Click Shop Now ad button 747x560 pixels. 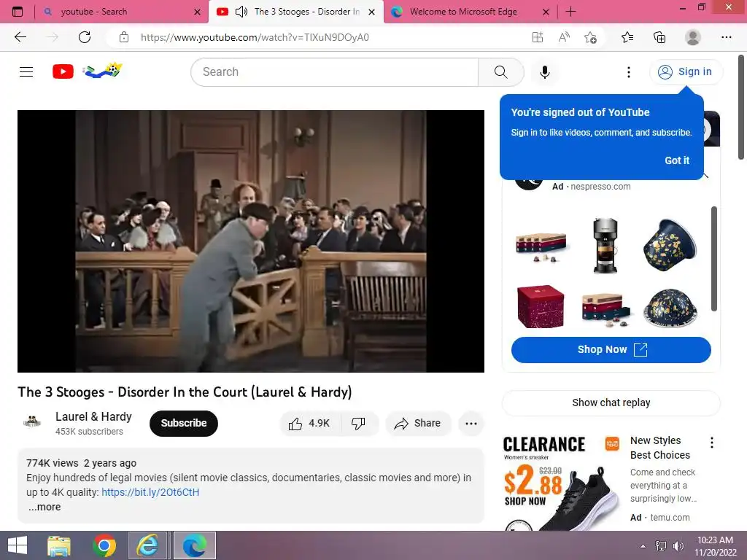coord(611,349)
